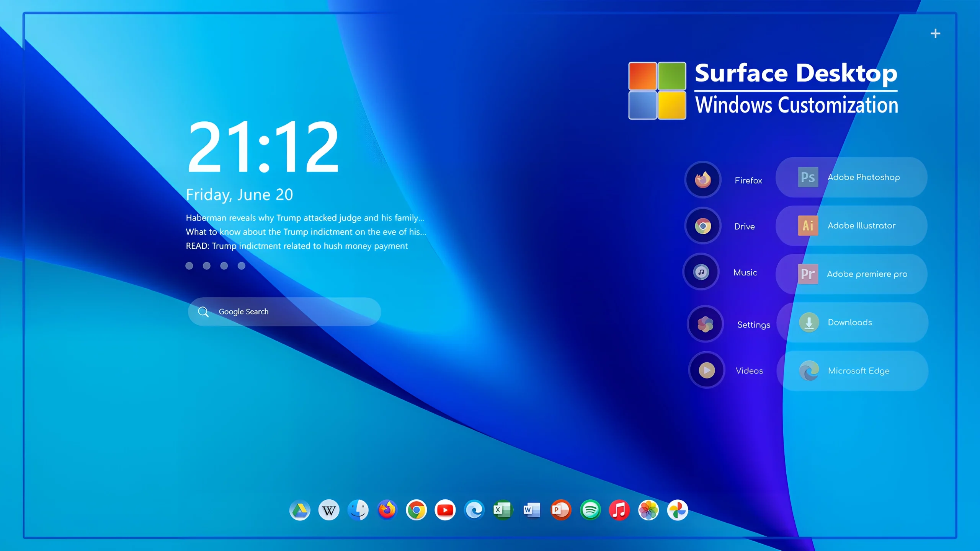The height and width of the screenshot is (551, 980).
Task: Click the Windows Customization subtitle
Action: [x=797, y=105]
